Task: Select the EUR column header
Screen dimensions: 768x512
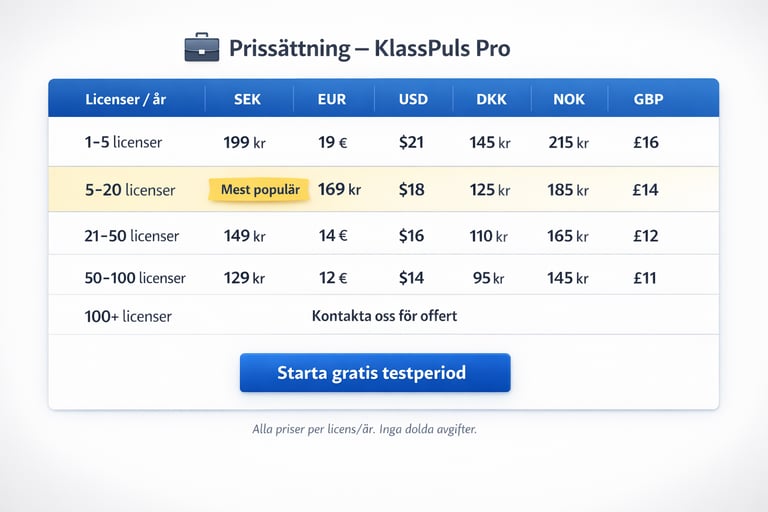Action: pos(332,99)
